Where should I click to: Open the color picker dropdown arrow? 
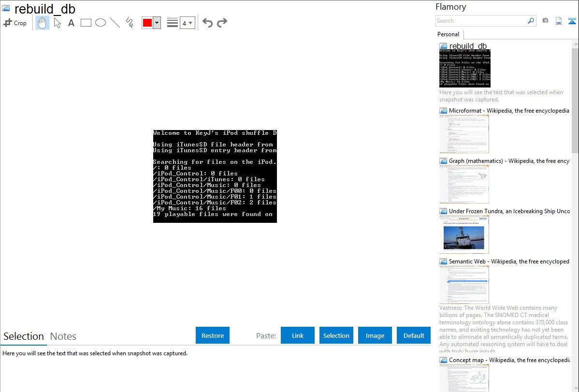click(157, 23)
